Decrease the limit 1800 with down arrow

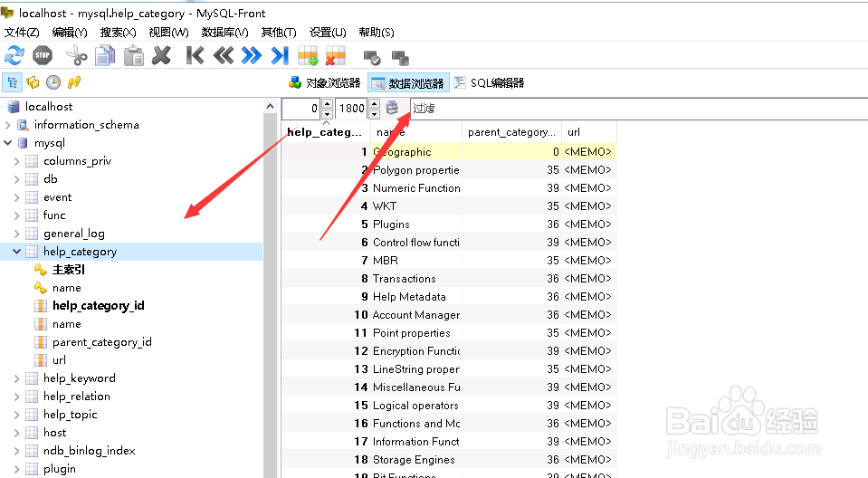click(374, 113)
